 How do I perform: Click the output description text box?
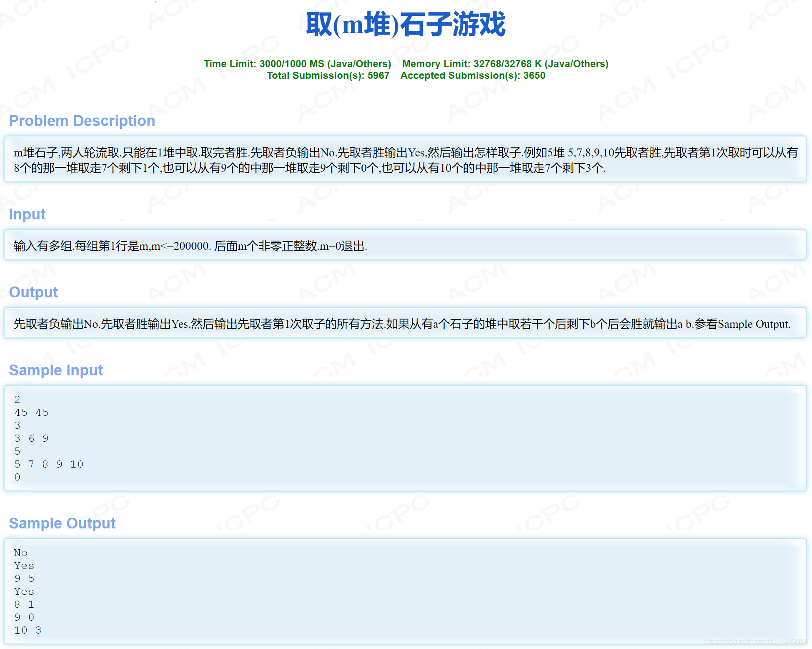click(402, 324)
